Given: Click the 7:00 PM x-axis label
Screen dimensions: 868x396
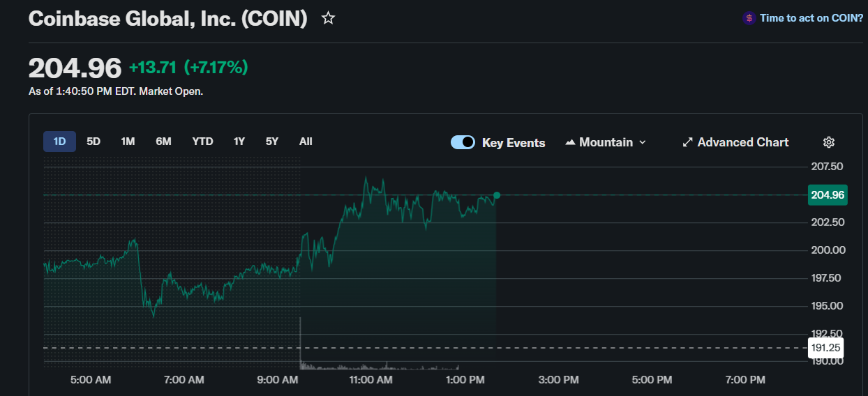Looking at the screenshot, I should pos(745,380).
